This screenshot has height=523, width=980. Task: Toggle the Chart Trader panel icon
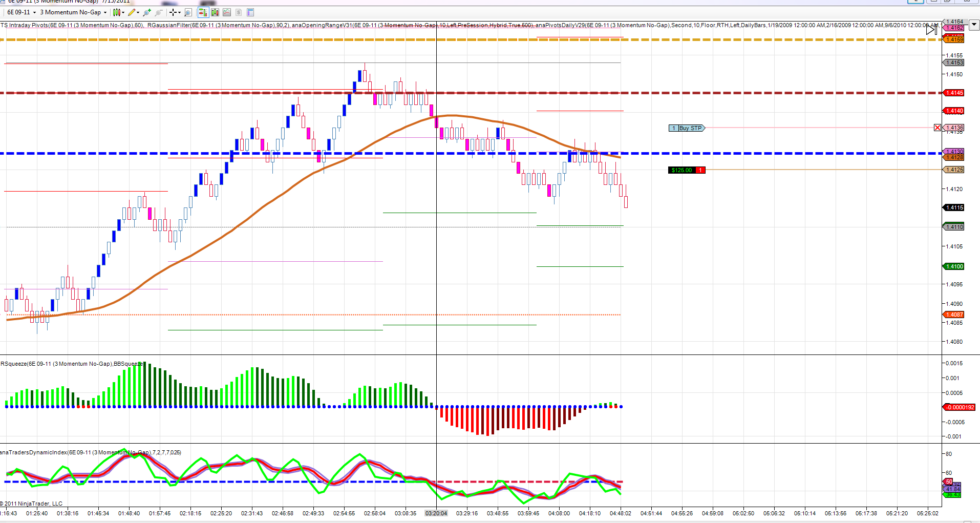(x=203, y=12)
